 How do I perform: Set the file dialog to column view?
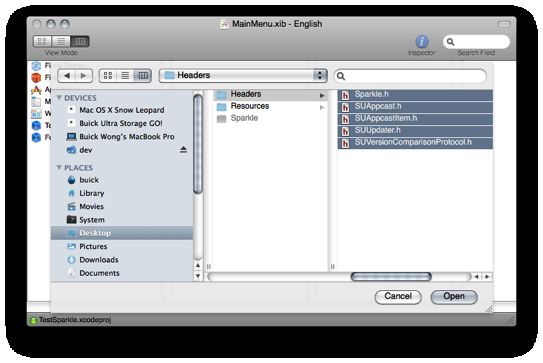[143, 76]
